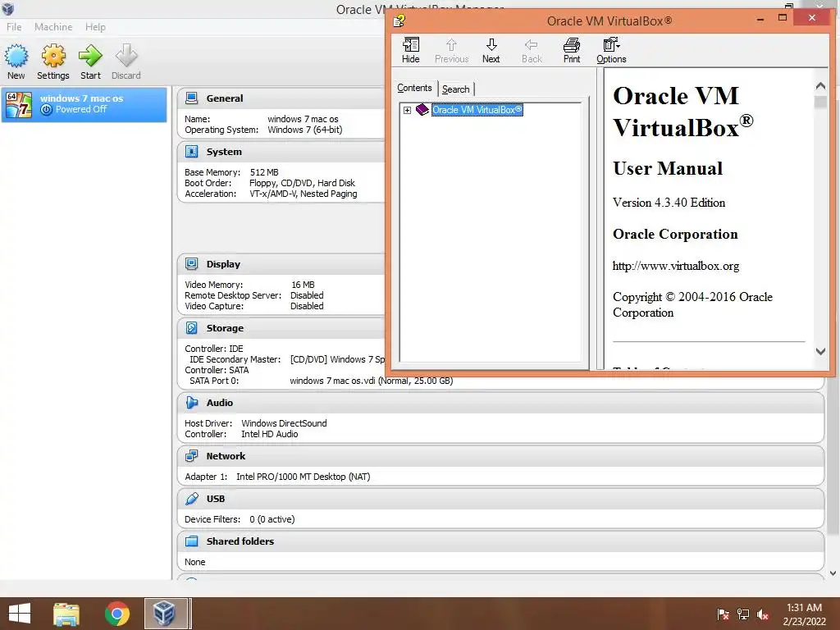840x630 pixels.
Task: Click the USB section plug icon
Action: pos(191,499)
